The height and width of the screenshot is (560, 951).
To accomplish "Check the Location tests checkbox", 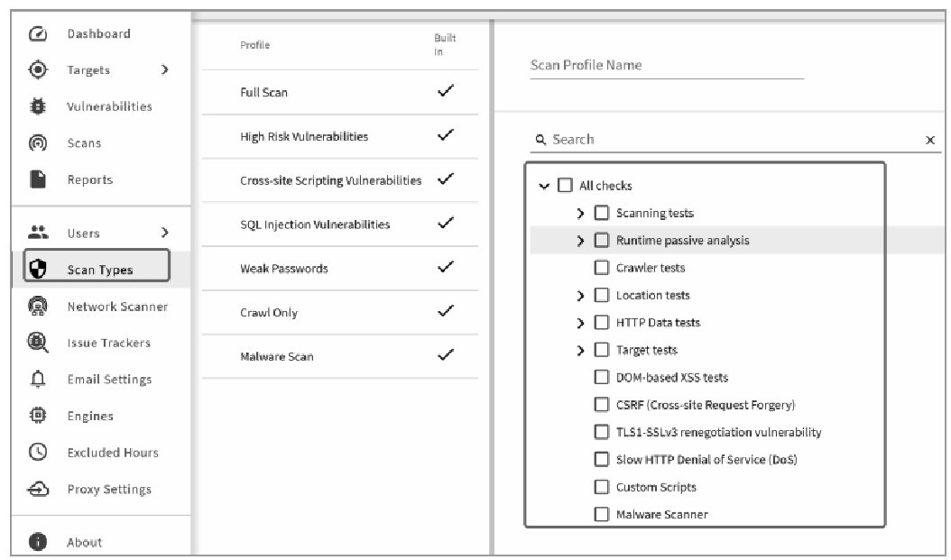I will [601, 295].
